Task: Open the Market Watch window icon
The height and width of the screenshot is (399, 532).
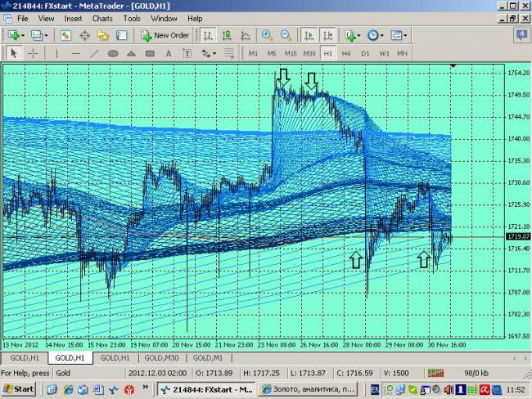Action: 65,35
